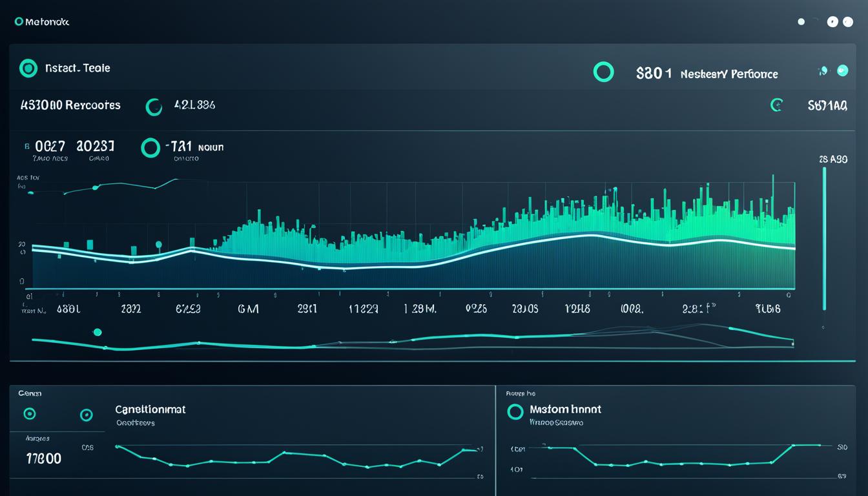Expand the Nstact Teale header section
Image resolution: width=868 pixels, height=496 pixels.
pyautogui.click(x=77, y=68)
